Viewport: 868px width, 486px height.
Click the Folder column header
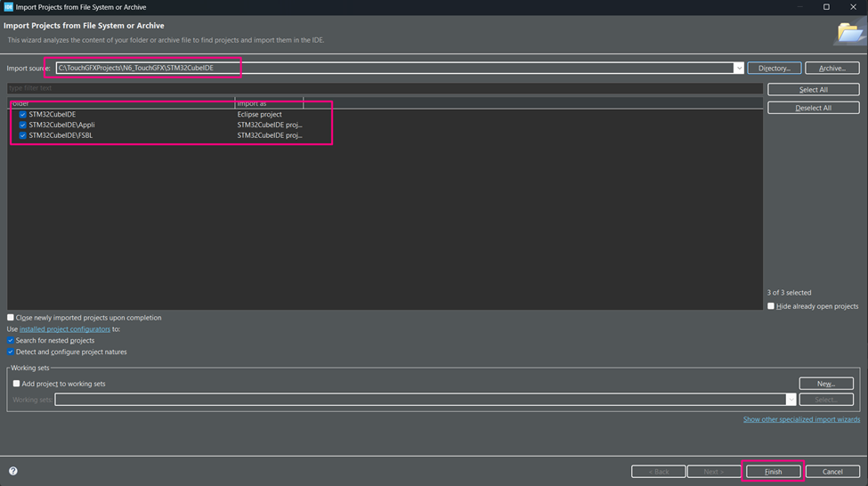point(122,103)
